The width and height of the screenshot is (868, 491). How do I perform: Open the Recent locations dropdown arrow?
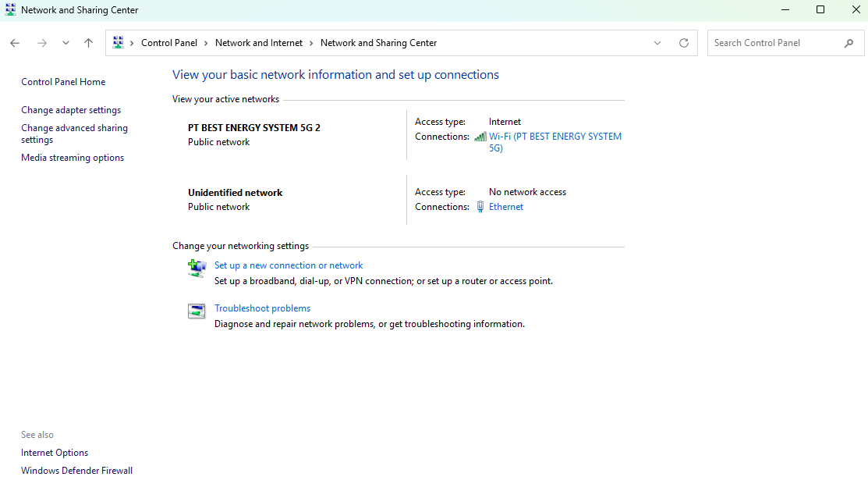click(x=66, y=43)
